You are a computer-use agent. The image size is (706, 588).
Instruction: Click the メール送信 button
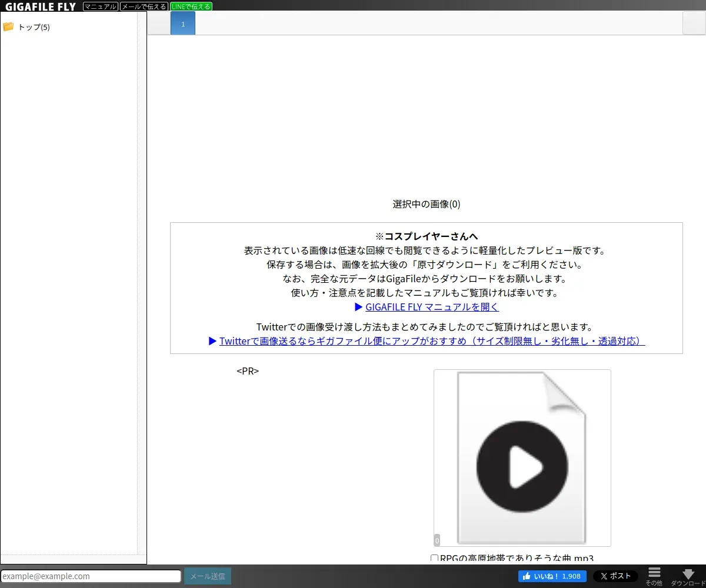208,576
